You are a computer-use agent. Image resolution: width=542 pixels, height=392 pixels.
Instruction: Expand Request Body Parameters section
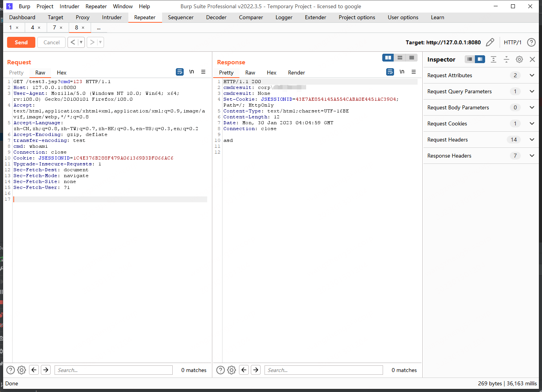click(532, 107)
